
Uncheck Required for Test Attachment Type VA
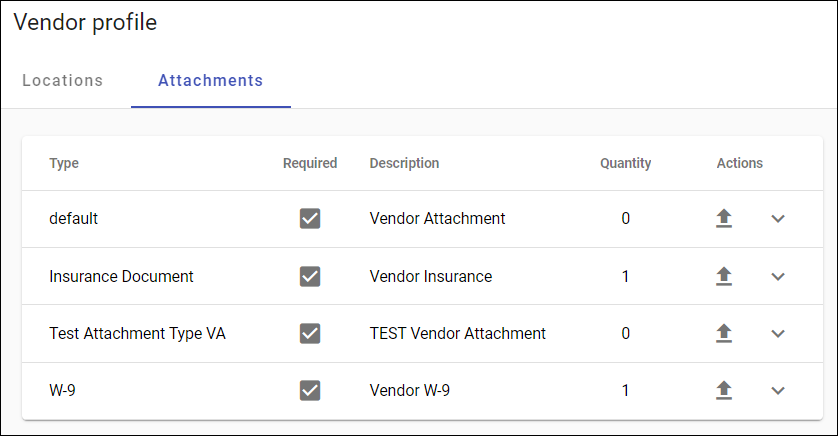point(310,333)
